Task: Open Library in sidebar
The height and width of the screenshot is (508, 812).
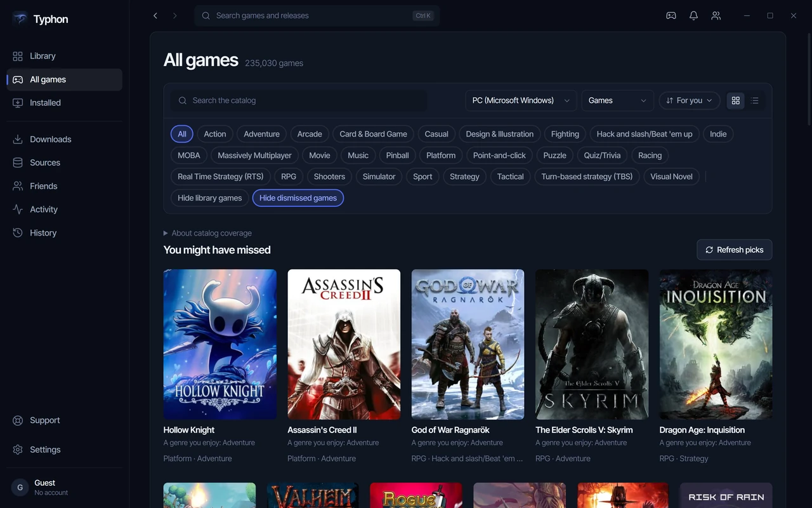Action: [x=64, y=56]
